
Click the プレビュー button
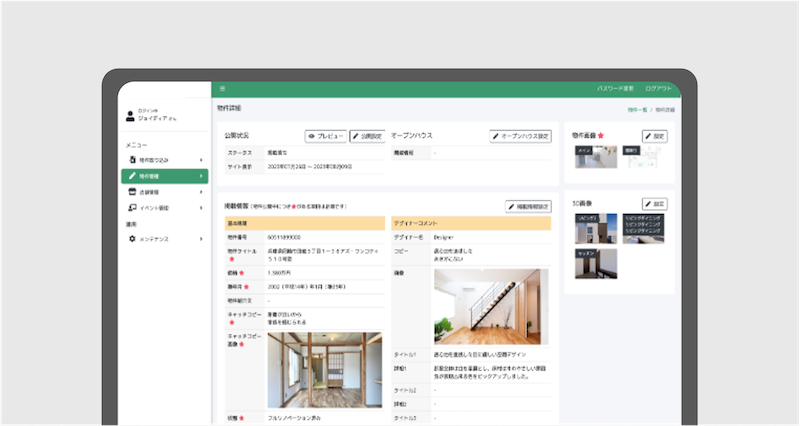pos(326,136)
